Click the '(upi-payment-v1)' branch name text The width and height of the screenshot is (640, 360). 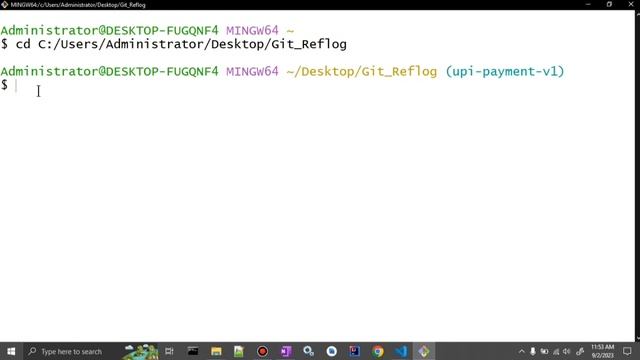505,71
